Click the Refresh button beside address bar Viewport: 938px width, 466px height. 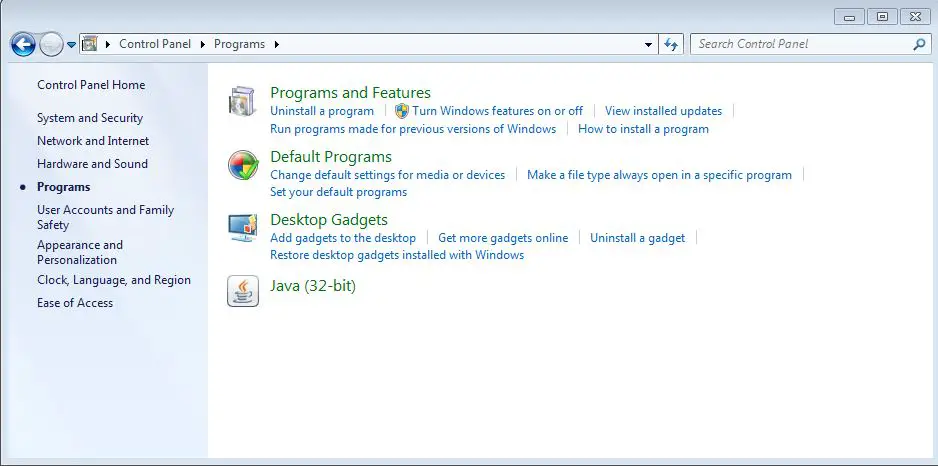click(x=671, y=44)
